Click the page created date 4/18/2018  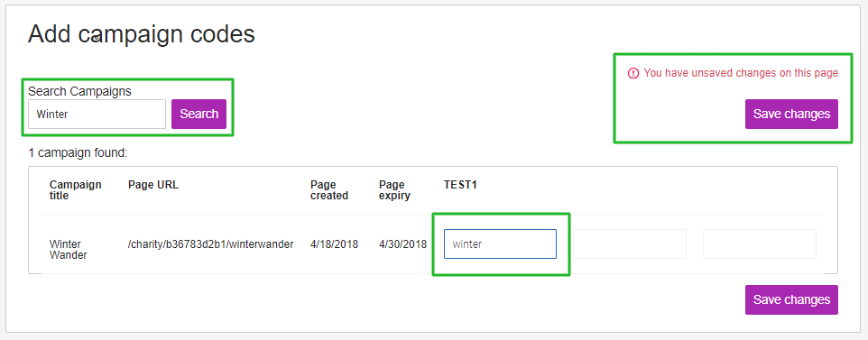pos(335,244)
